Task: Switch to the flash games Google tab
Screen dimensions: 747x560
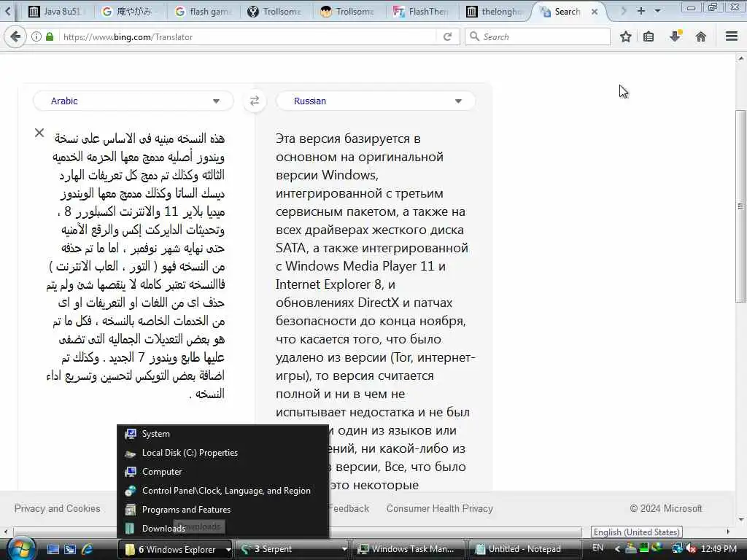Action: point(203,12)
